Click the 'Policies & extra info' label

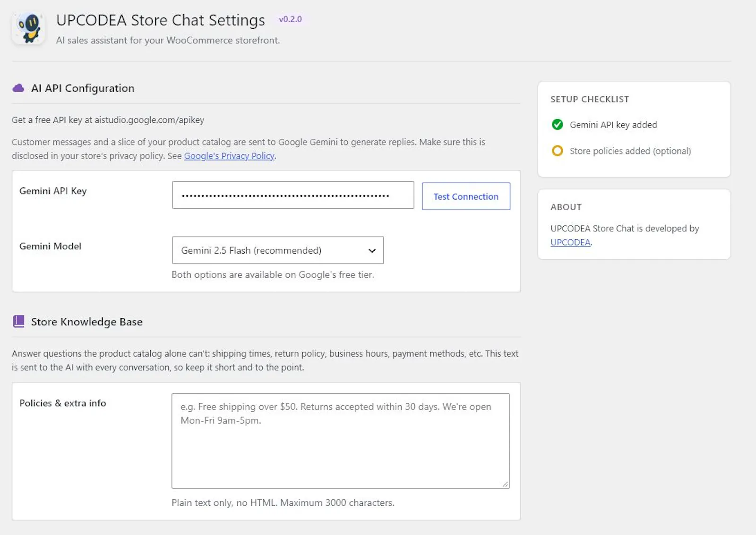[63, 403]
